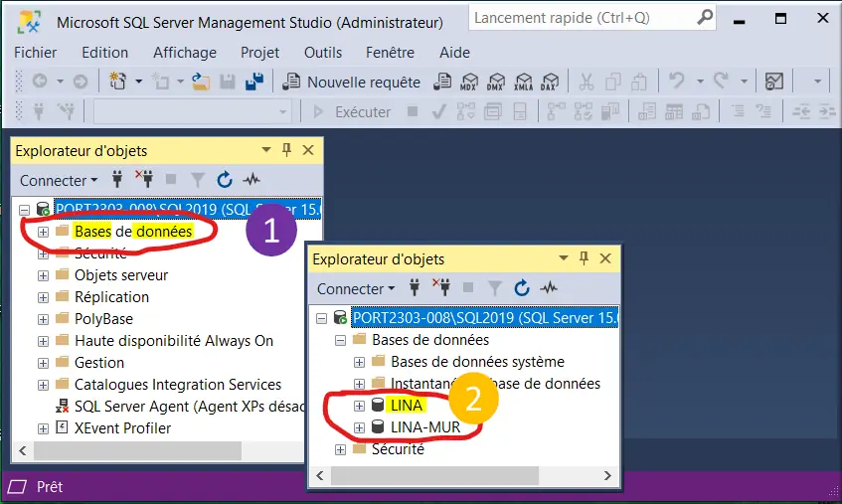The height and width of the screenshot is (504, 842).
Task: Click the navigate forward arrow icon
Action: (80, 82)
